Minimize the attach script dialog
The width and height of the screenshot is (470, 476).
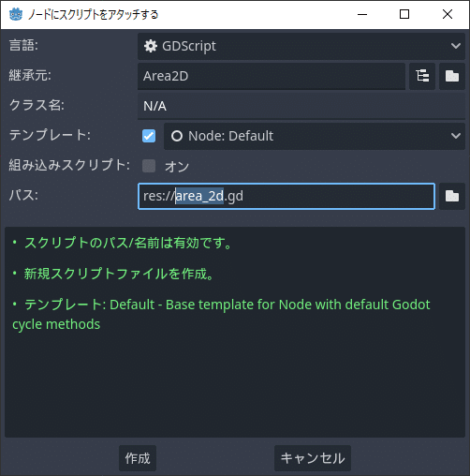click(x=362, y=14)
